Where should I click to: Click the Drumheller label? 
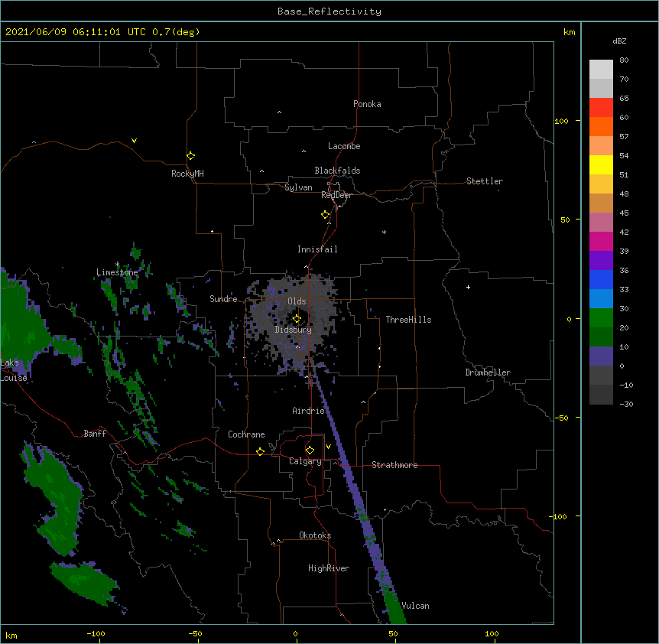[488, 372]
